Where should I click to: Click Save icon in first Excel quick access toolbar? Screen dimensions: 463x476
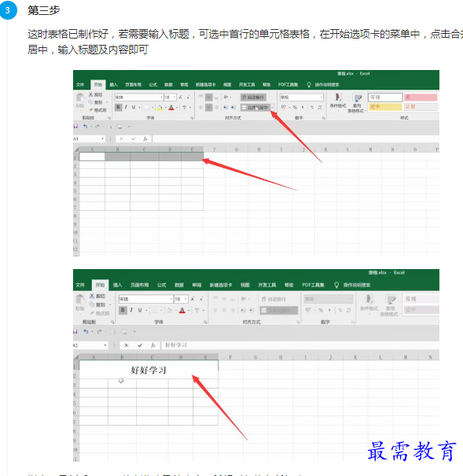[x=75, y=127]
